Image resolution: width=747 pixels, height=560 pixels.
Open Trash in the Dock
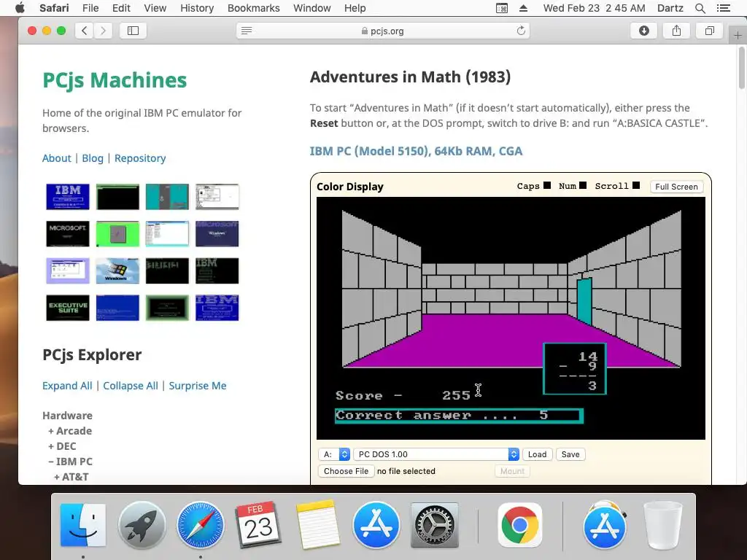(x=662, y=525)
